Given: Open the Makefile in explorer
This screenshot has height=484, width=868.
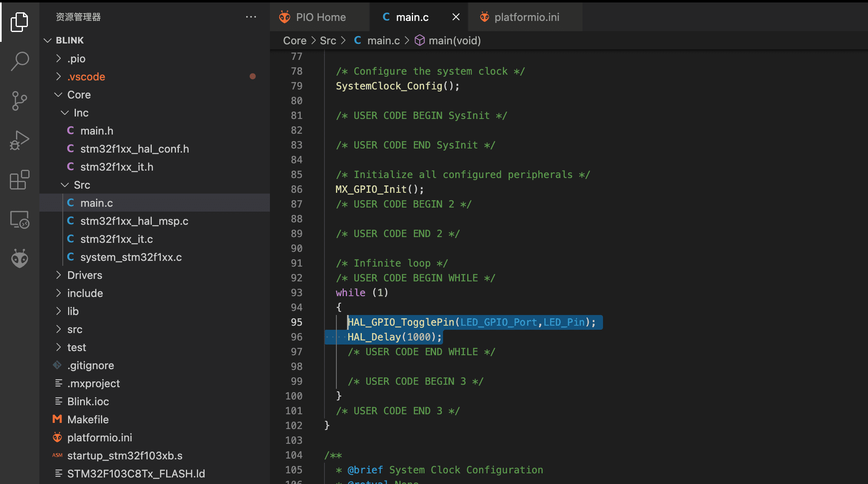Looking at the screenshot, I should point(88,420).
